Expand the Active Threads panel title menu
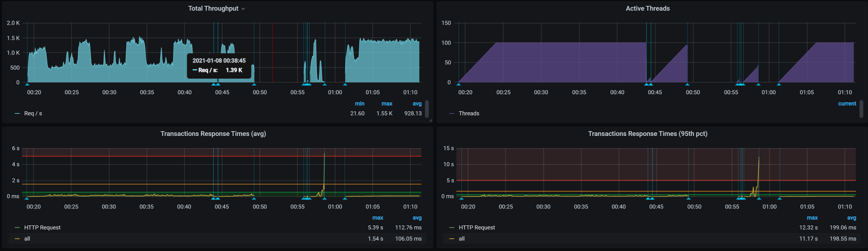Screen dimensions: 868x251 click(647, 9)
